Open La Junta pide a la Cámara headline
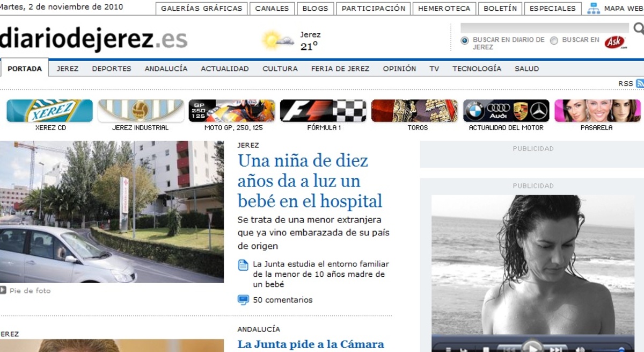Screen dimensions: 644x352 [311, 344]
